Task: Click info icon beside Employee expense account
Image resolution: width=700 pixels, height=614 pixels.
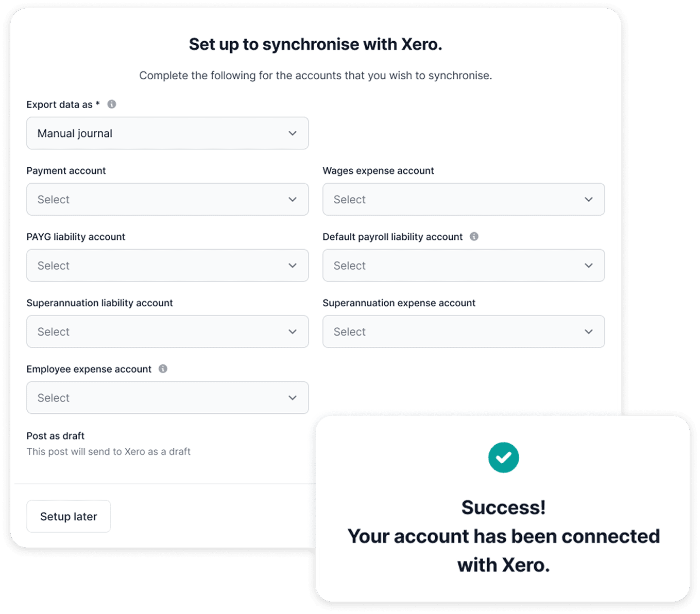Action: click(x=163, y=369)
